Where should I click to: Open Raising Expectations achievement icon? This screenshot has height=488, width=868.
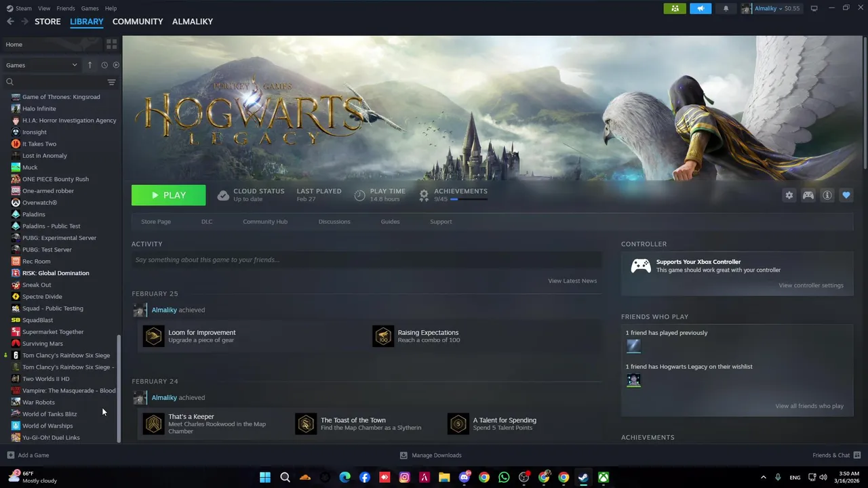(x=383, y=336)
